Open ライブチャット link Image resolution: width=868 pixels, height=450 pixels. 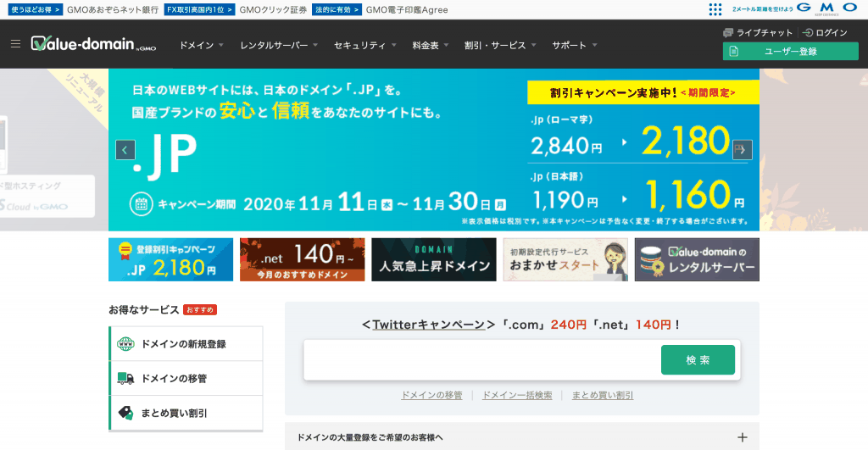click(x=765, y=33)
